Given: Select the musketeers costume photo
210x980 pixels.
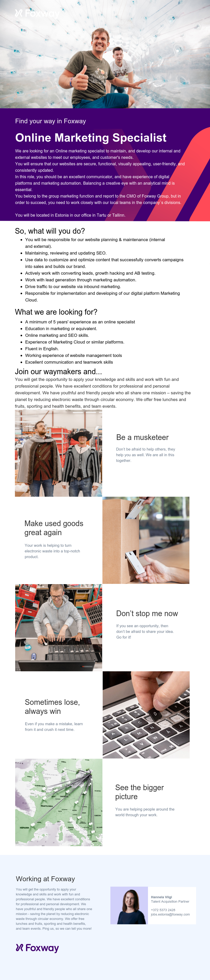Looking at the screenshot, I should coord(58,453).
